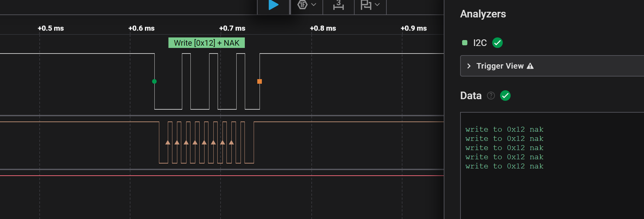Click the timing marker flags icon
Viewport: 644px width, 219px height.
click(x=365, y=5)
